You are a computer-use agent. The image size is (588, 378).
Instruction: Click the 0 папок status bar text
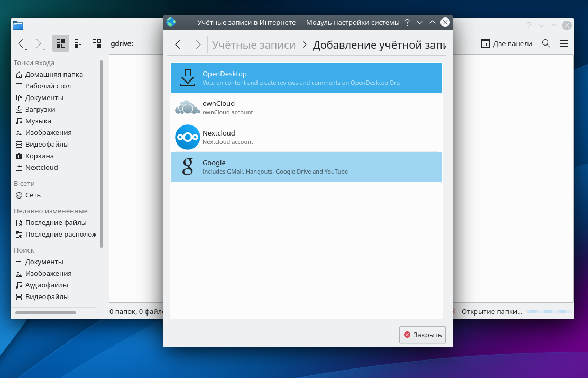[x=136, y=312]
